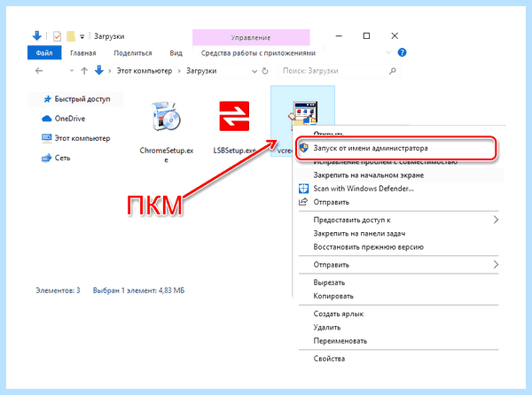This screenshot has height=395, width=532.
Task: Click the Выбран 1 элемент: 4,83 МБ status text
Action: (x=139, y=290)
